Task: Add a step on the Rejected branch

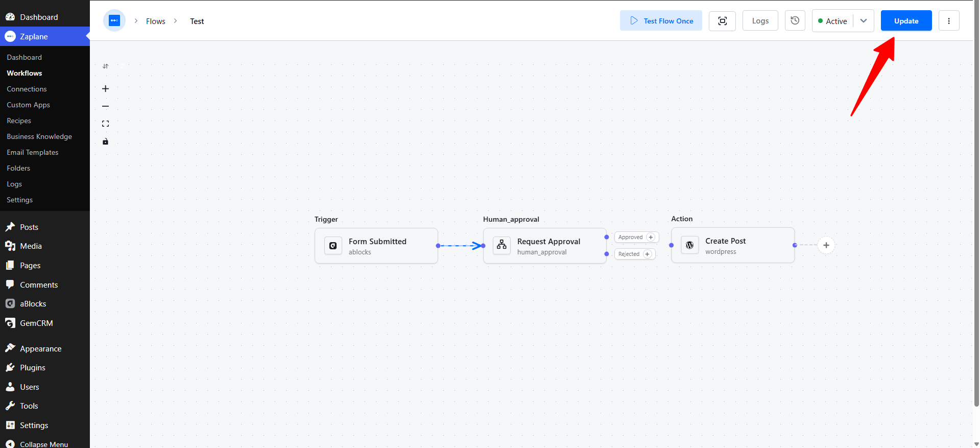Action: click(647, 254)
